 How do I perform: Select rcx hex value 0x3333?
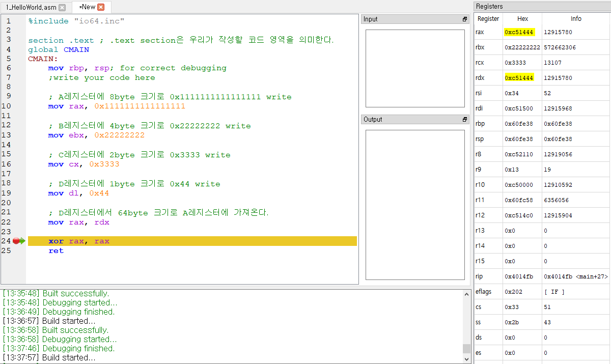point(515,63)
